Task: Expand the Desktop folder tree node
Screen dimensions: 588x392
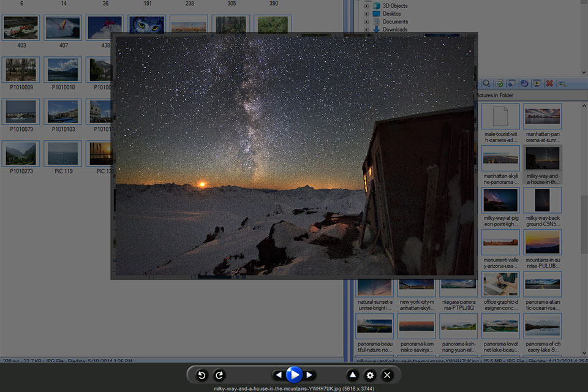Action: (x=367, y=13)
